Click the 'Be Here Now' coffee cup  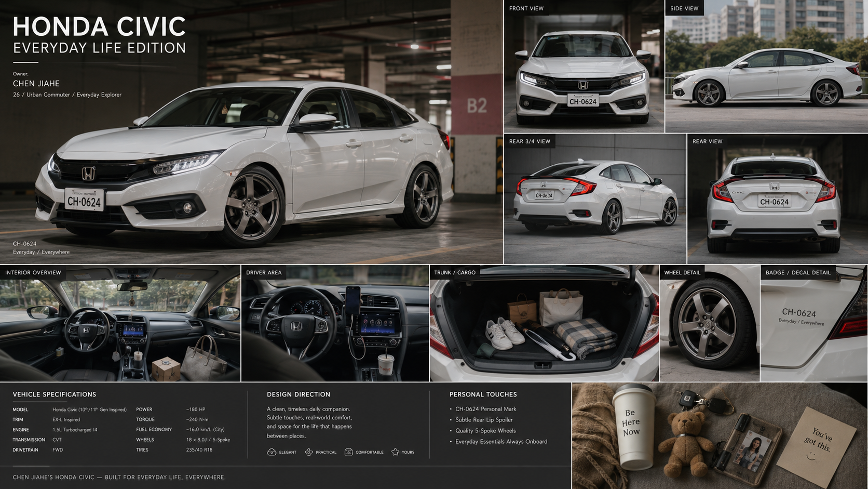pyautogui.click(x=632, y=426)
